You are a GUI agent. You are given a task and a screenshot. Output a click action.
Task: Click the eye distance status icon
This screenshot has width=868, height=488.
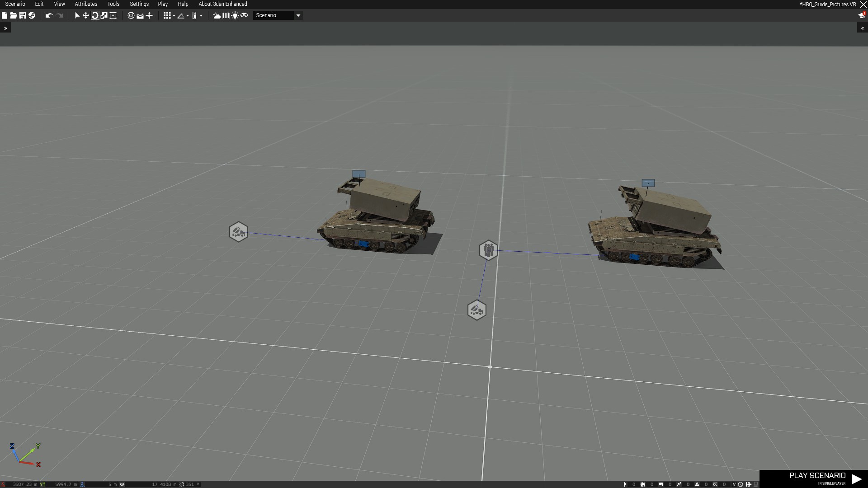122,484
